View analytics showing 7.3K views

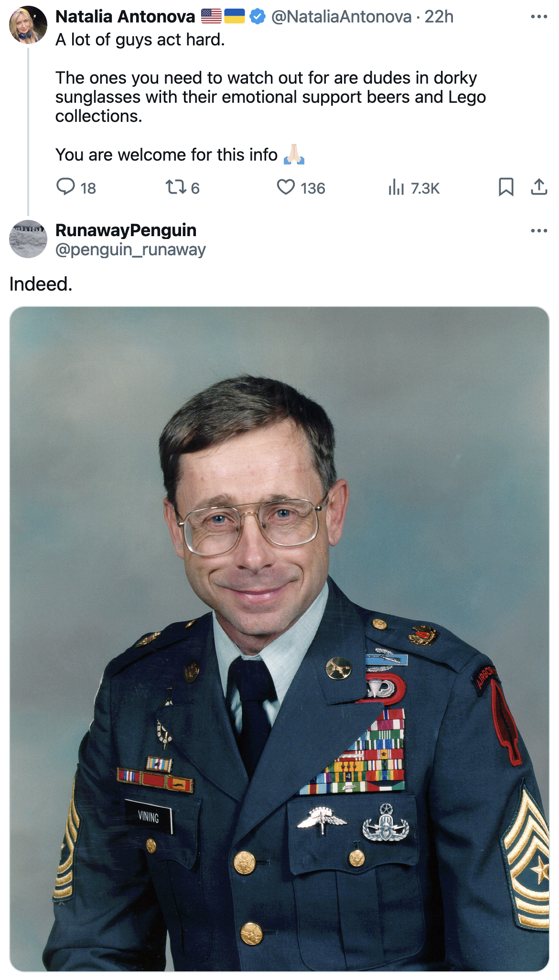pyautogui.click(x=396, y=187)
